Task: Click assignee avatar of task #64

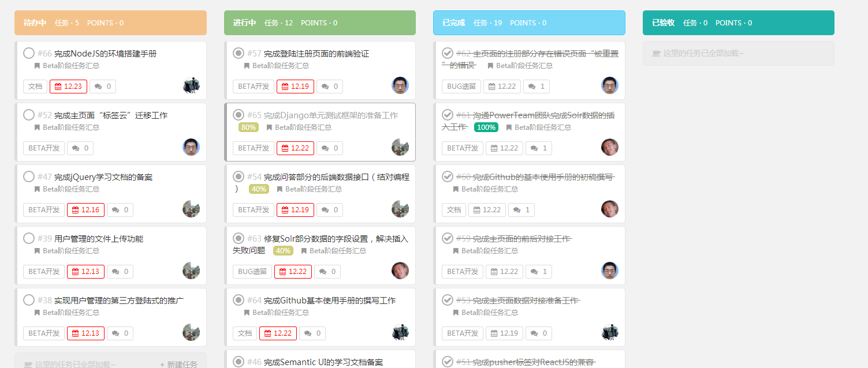Action: click(x=400, y=332)
